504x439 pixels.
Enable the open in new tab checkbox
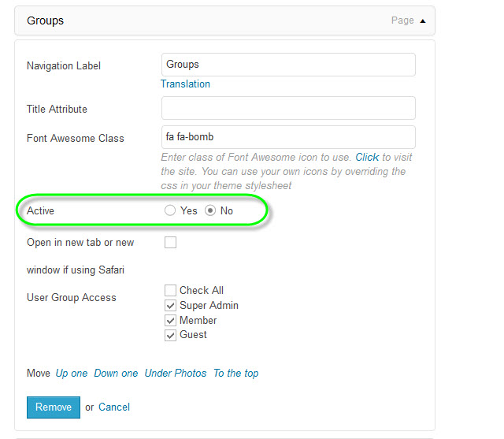pyautogui.click(x=170, y=243)
